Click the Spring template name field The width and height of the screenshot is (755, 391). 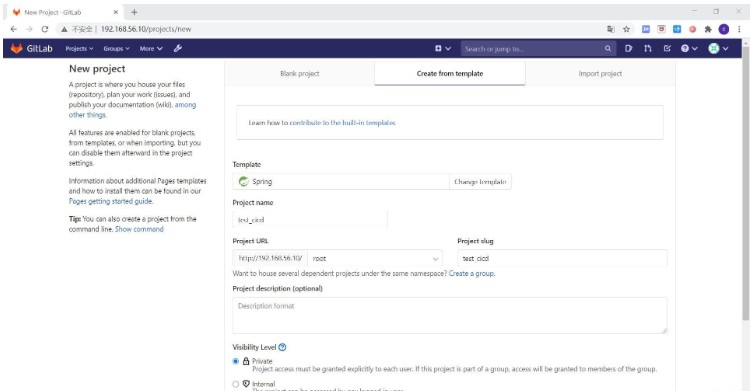pyautogui.click(x=341, y=182)
